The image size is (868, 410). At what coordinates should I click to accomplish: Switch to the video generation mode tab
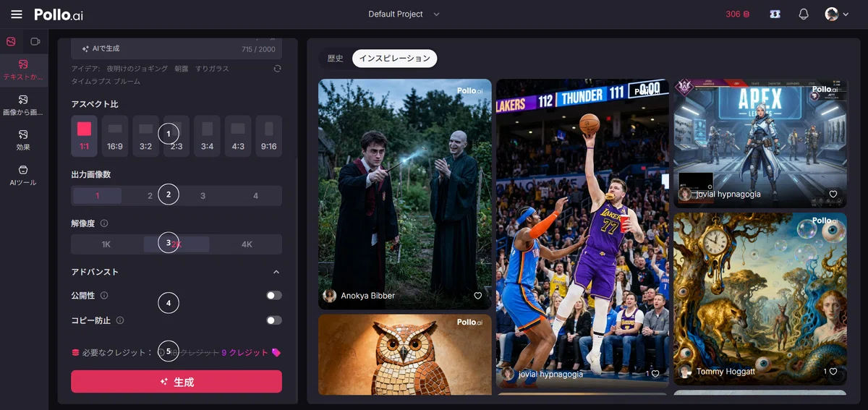35,41
